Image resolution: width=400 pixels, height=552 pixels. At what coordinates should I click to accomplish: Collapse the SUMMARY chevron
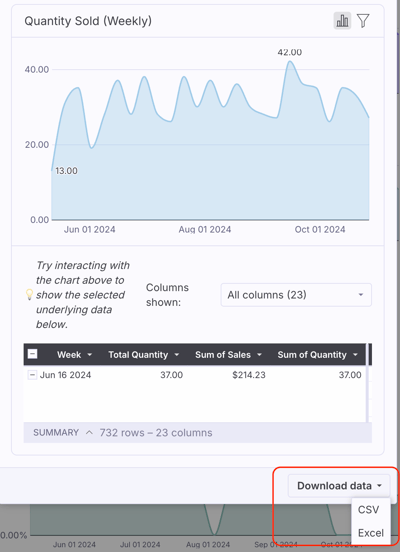tap(89, 432)
